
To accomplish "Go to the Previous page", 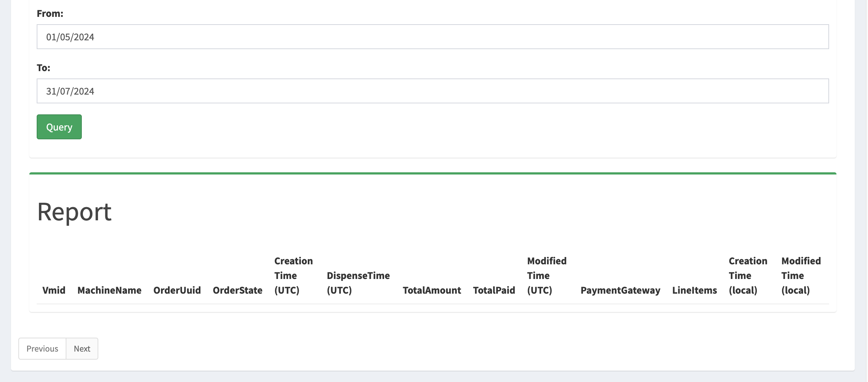I will pos(42,349).
